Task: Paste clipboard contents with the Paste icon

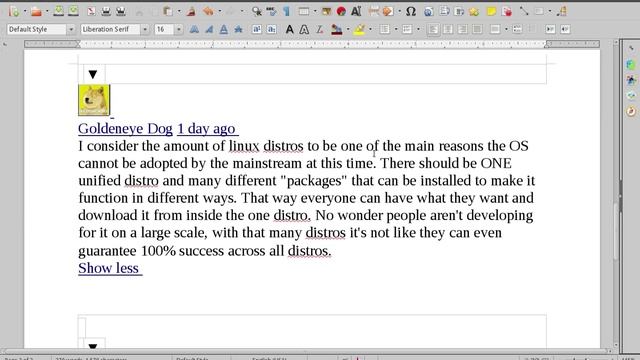Action: (x=167, y=11)
